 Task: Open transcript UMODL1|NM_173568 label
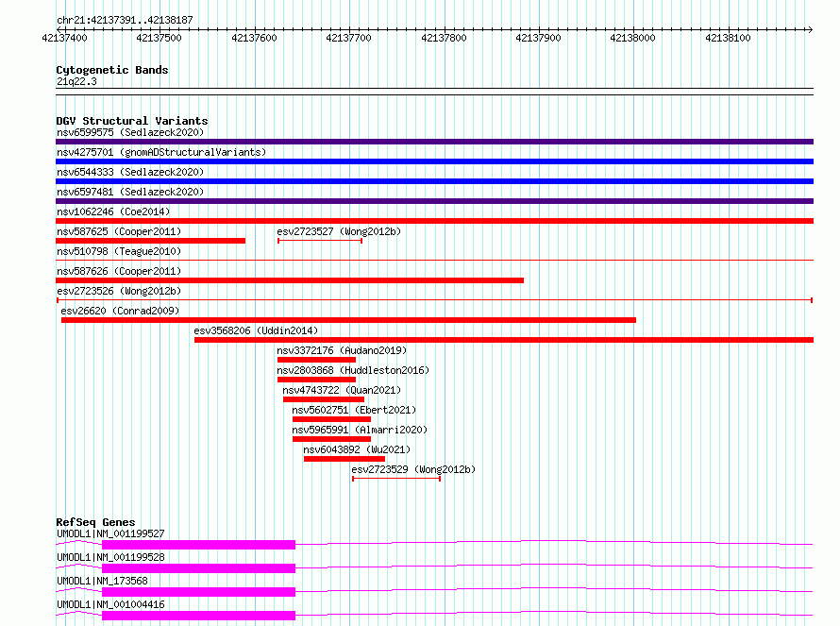[102, 581]
